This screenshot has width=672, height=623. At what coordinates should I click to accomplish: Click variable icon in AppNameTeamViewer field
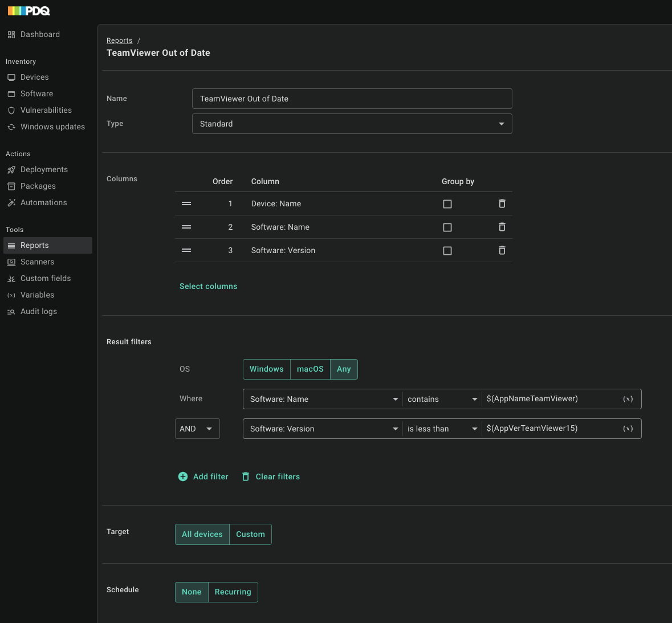[x=628, y=399]
